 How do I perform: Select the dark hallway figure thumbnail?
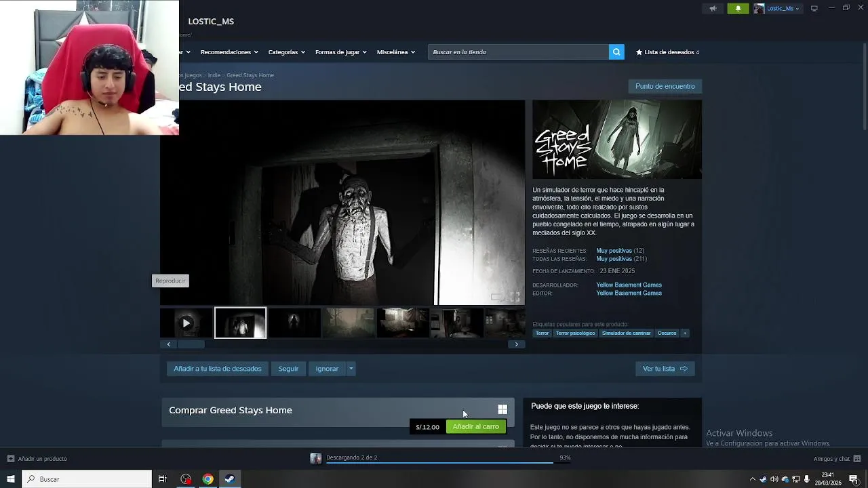click(294, 323)
